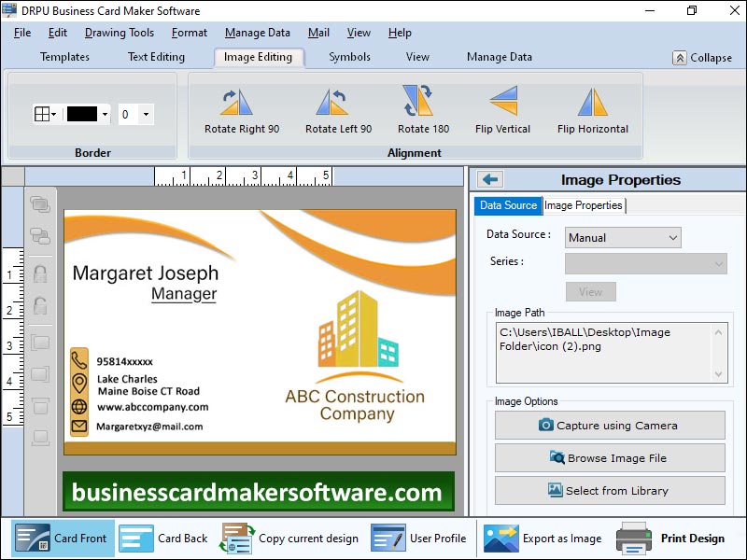747x560 pixels.
Task: Click Select from Library button
Action: pos(610,491)
